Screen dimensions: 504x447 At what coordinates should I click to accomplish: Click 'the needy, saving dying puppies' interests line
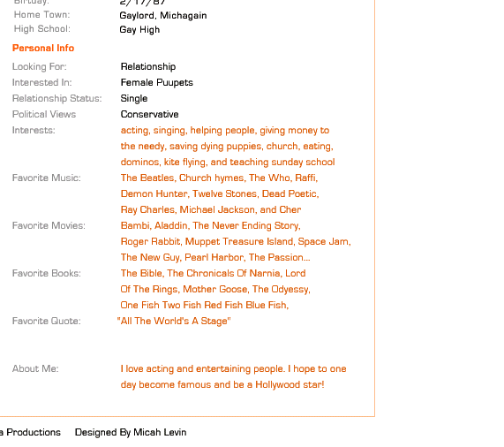(x=227, y=147)
